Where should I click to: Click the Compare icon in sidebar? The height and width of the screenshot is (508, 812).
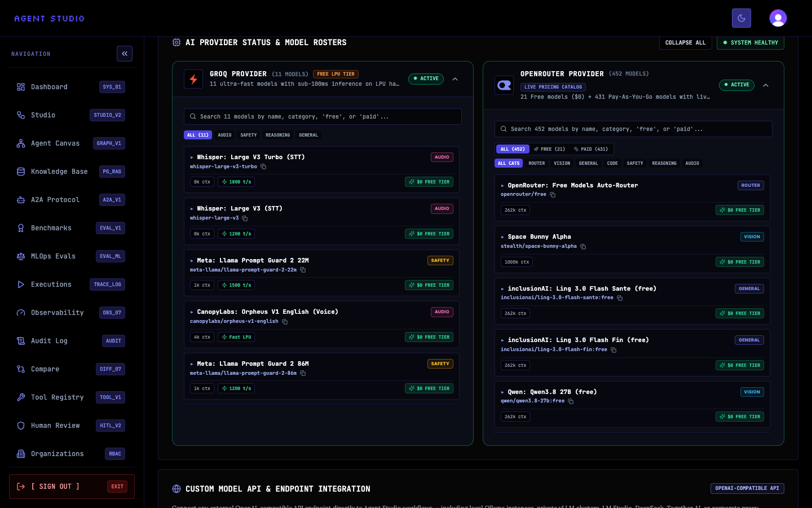(x=21, y=369)
